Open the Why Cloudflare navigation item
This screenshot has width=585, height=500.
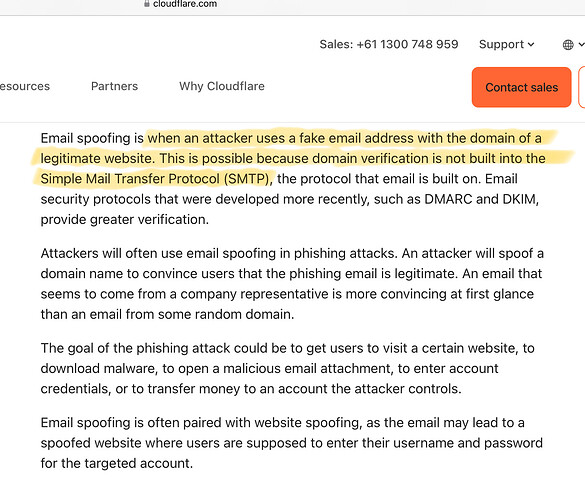(222, 86)
